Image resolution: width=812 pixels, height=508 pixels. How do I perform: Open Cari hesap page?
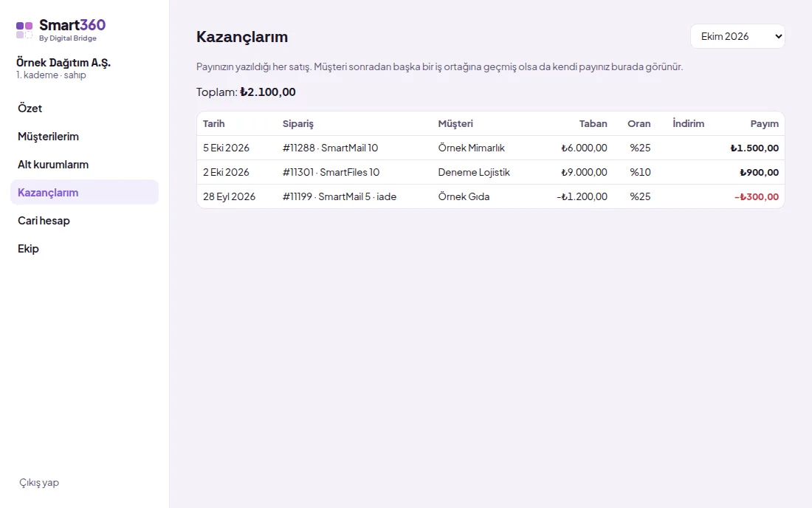[x=84, y=221]
